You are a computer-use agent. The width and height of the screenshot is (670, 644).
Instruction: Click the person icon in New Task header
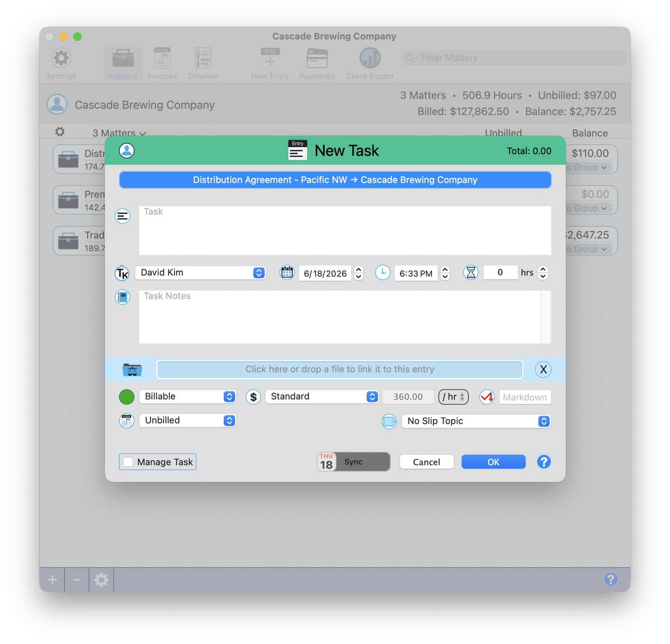pyautogui.click(x=126, y=151)
